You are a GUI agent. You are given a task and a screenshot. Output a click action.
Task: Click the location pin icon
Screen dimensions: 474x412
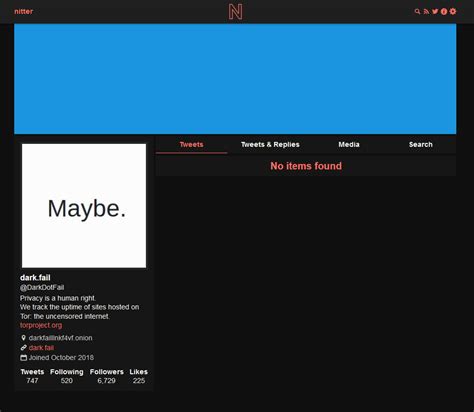23,338
